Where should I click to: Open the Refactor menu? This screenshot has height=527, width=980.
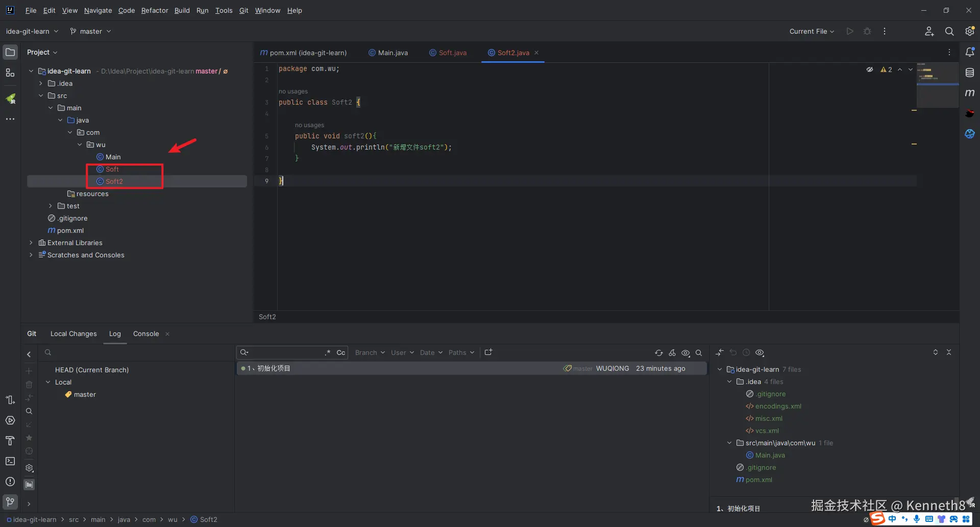coord(155,10)
